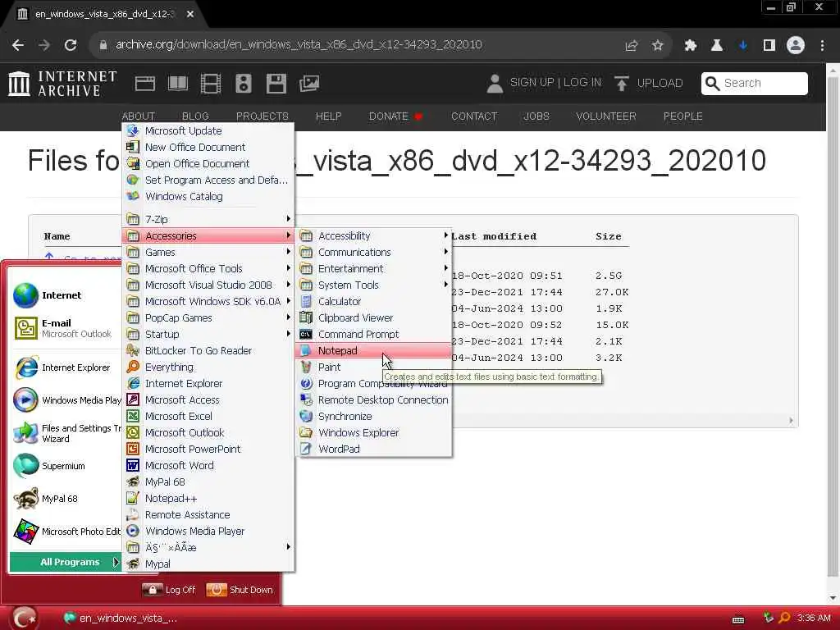Expand Microsoft Office Tools submenu

pyautogui.click(x=209, y=268)
